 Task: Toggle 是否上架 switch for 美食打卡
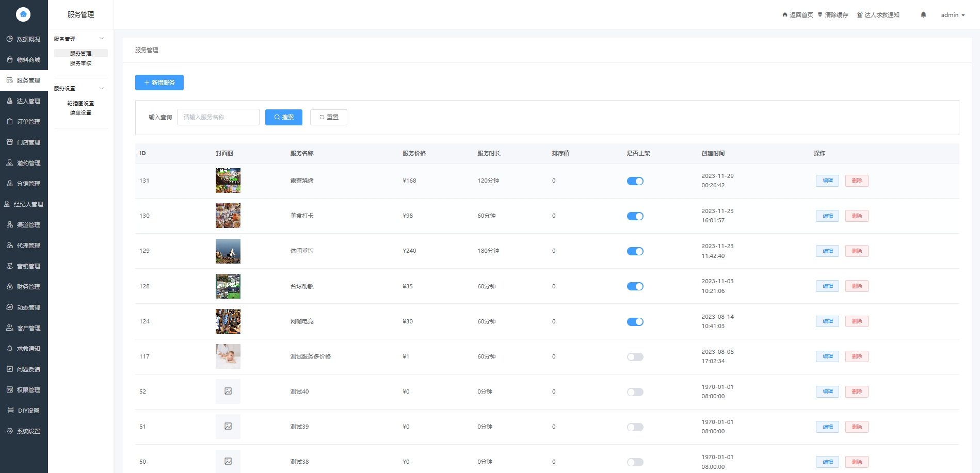coord(635,216)
